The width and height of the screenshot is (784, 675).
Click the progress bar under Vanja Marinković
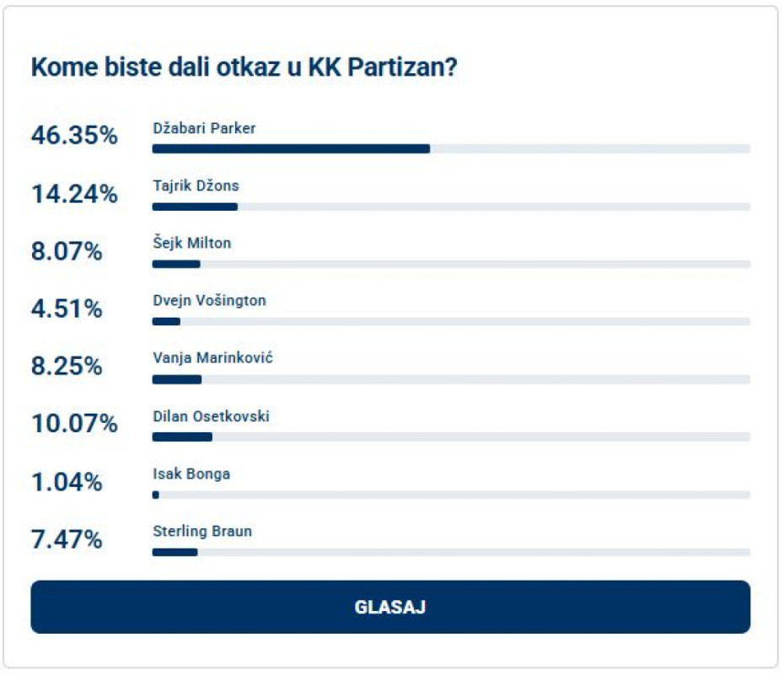point(451,379)
